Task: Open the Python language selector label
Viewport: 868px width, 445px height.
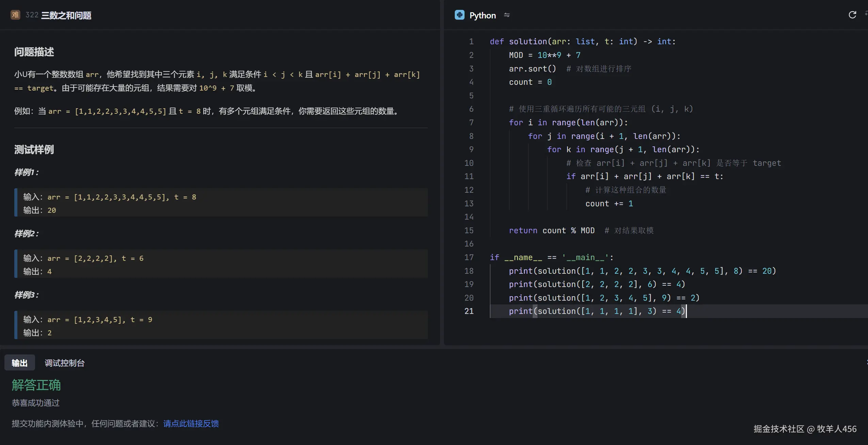Action: [x=482, y=15]
